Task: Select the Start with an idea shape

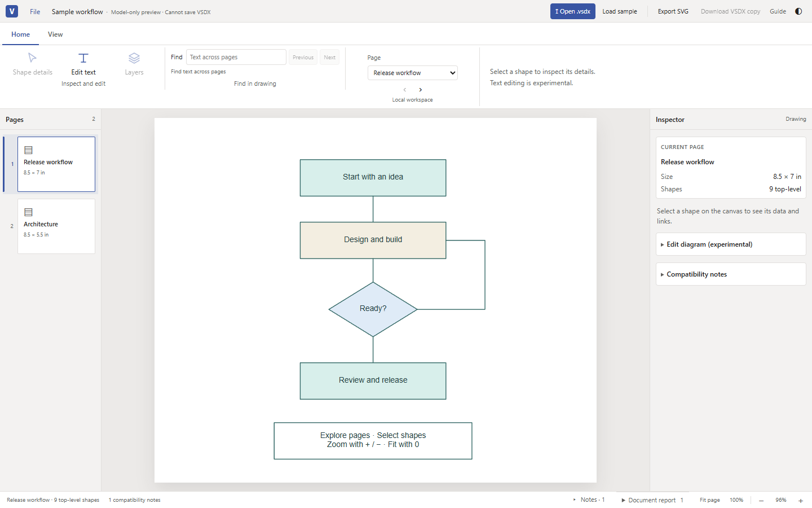Action: click(373, 178)
